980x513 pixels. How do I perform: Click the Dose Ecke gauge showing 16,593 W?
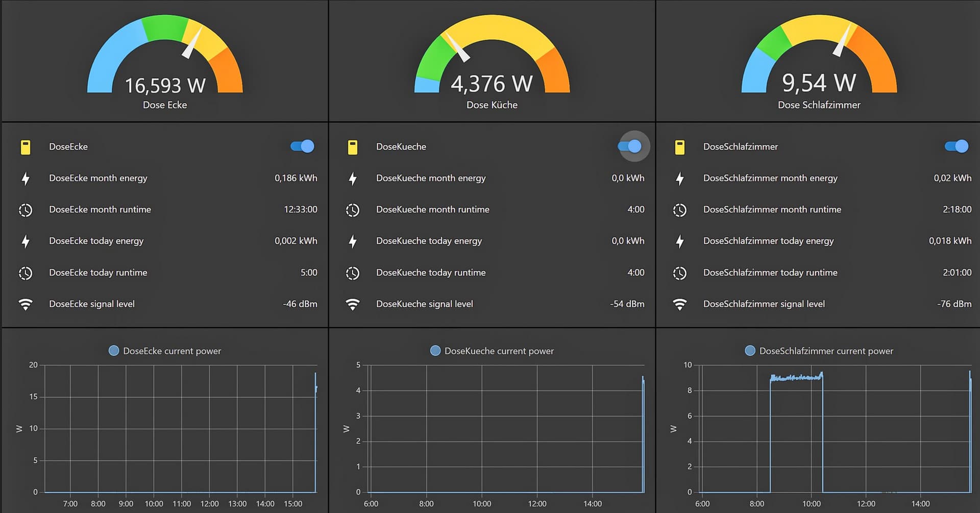[164, 61]
